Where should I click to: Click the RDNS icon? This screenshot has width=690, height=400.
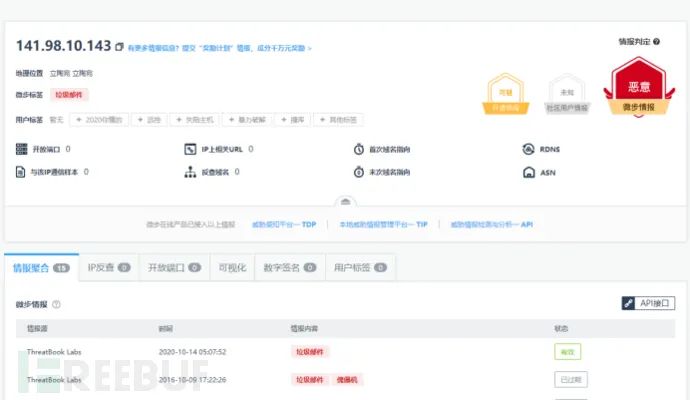[x=529, y=149]
